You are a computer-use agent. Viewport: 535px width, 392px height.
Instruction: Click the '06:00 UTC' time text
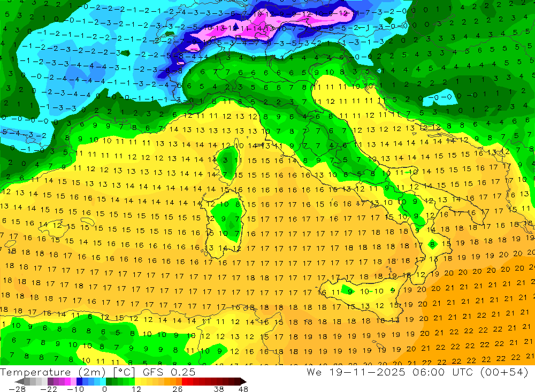[444, 372]
